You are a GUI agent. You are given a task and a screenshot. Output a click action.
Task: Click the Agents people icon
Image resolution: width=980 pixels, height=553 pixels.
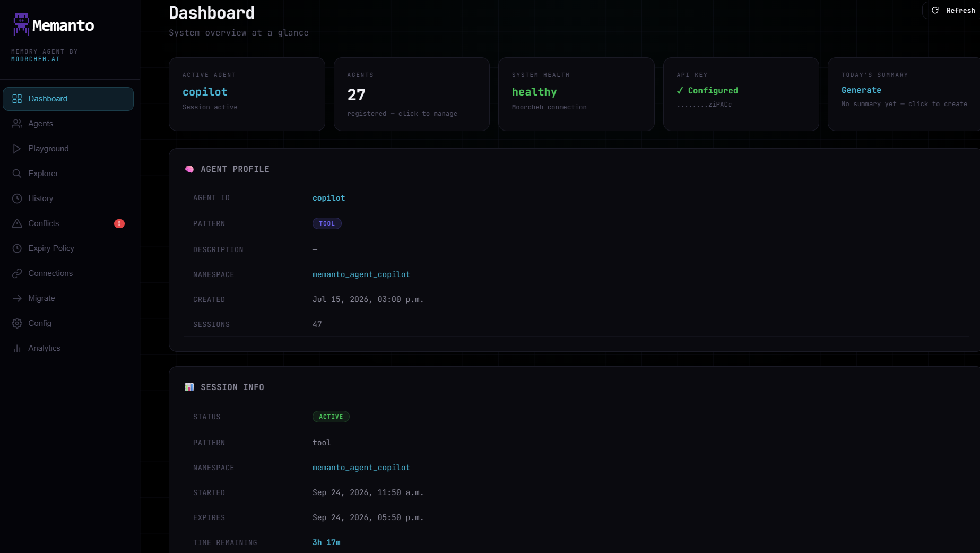(17, 124)
